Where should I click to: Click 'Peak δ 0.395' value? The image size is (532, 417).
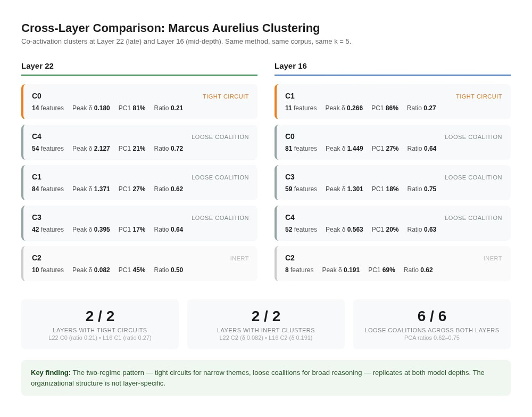(91, 229)
